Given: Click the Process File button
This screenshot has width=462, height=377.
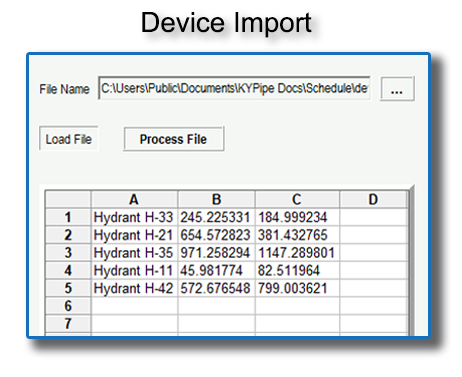Looking at the screenshot, I should (173, 139).
